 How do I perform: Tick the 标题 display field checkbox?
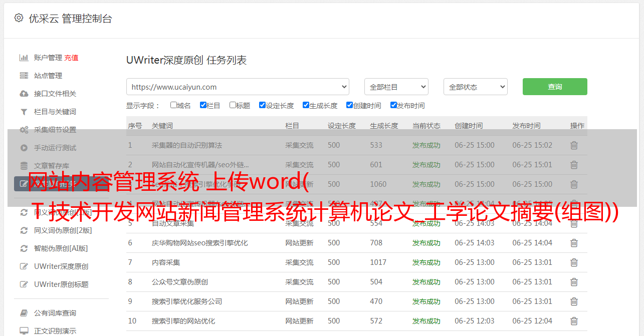pyautogui.click(x=233, y=105)
